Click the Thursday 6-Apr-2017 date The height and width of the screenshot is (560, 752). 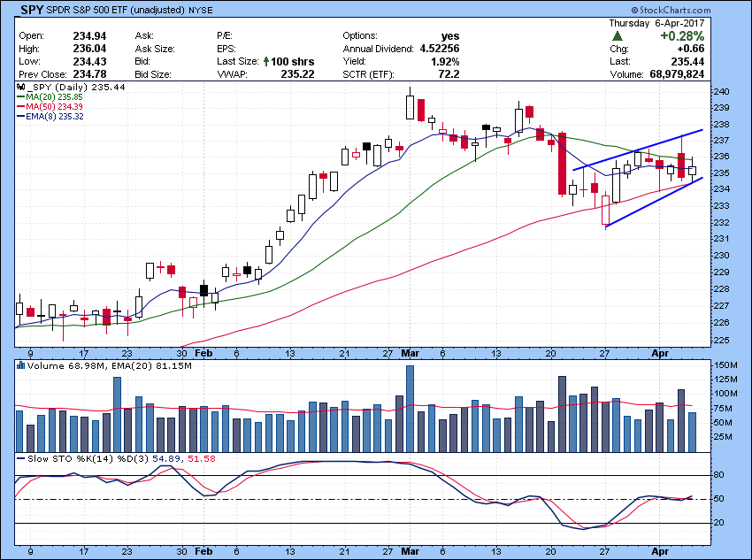(656, 23)
